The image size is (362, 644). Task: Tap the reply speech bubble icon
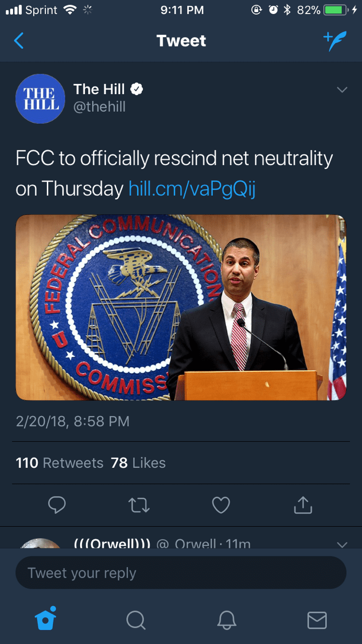(56, 505)
